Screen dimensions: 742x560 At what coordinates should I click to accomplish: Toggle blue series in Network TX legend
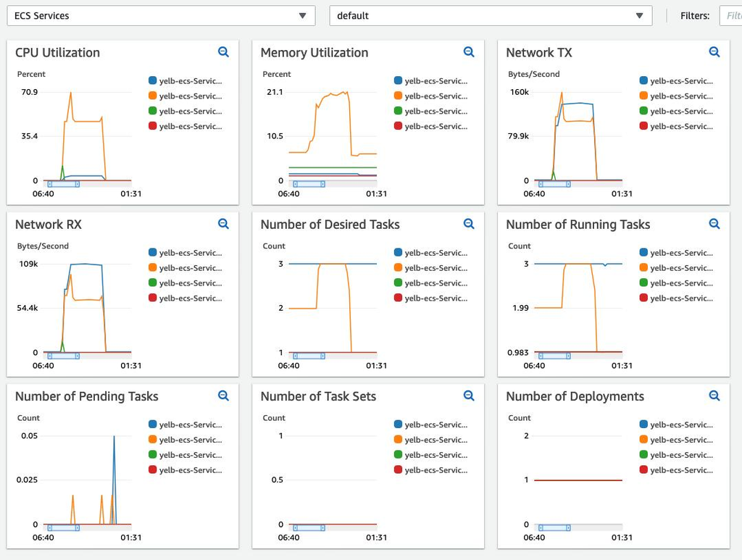[x=676, y=81]
